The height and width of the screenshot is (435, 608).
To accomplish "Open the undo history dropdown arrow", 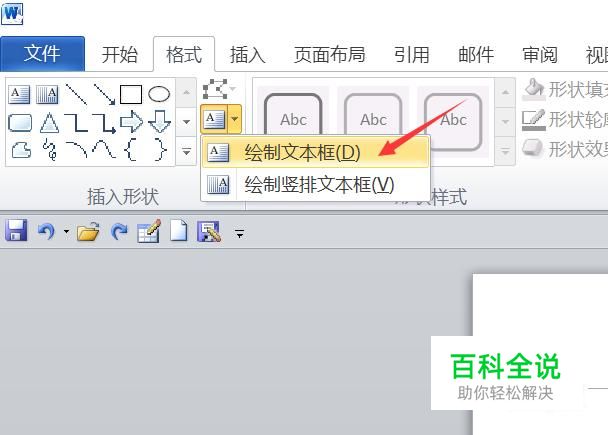I will point(66,232).
